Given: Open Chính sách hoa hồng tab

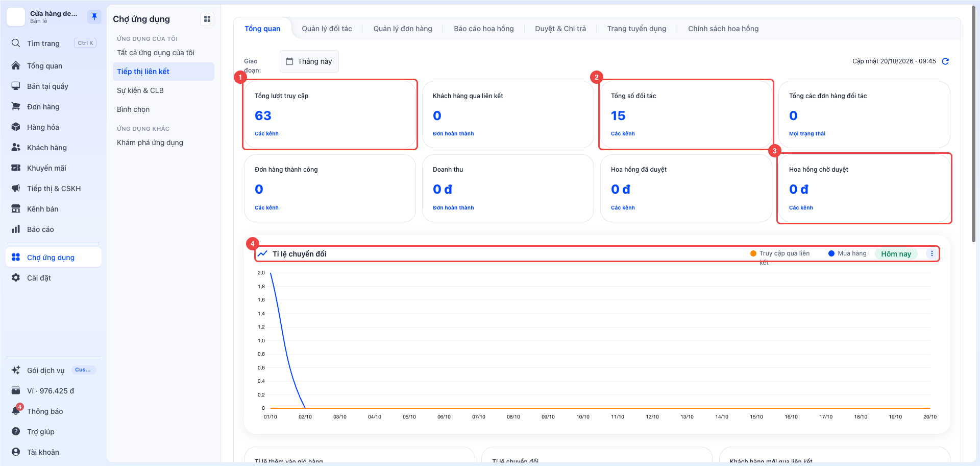Looking at the screenshot, I should tap(723, 29).
